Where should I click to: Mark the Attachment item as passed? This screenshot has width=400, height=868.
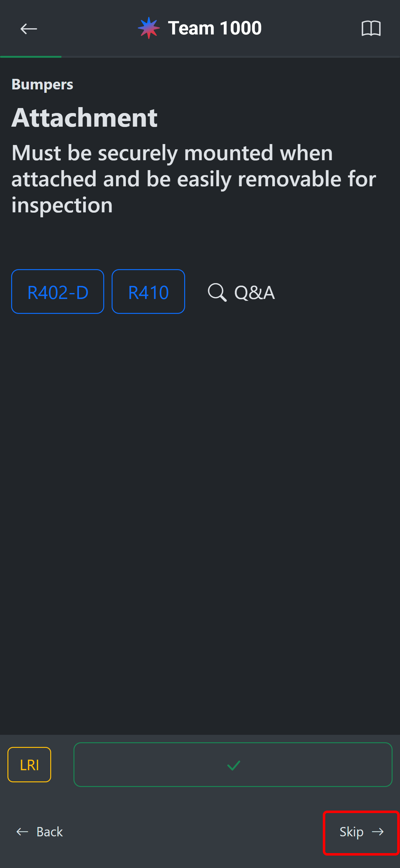click(233, 765)
